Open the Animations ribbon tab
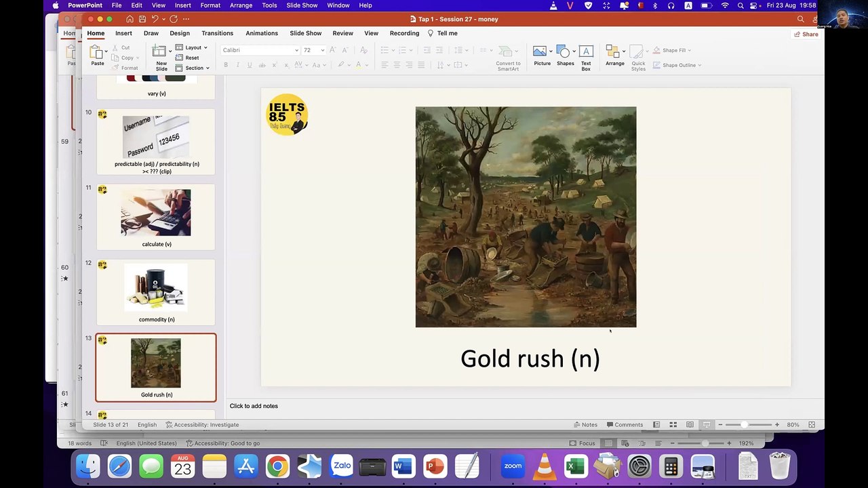This screenshot has width=868, height=488. tap(262, 33)
